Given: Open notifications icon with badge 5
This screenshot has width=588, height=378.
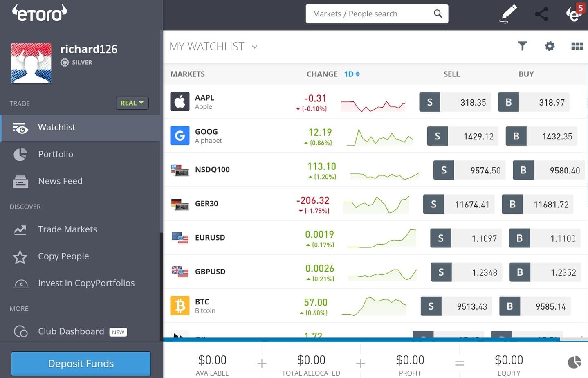Looking at the screenshot, I should click(x=575, y=13).
